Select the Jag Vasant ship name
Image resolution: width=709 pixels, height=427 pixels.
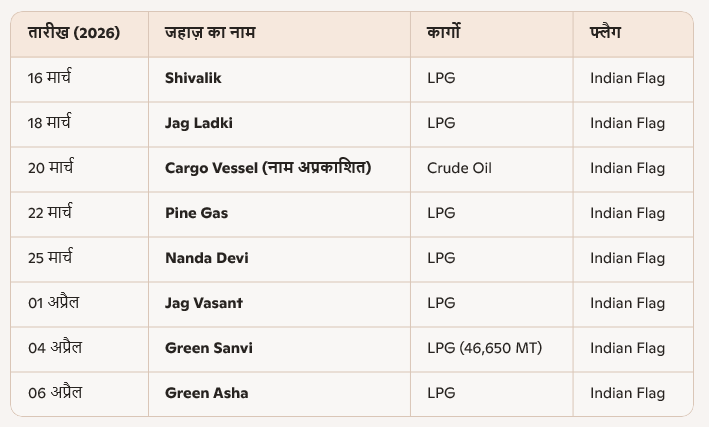point(204,303)
